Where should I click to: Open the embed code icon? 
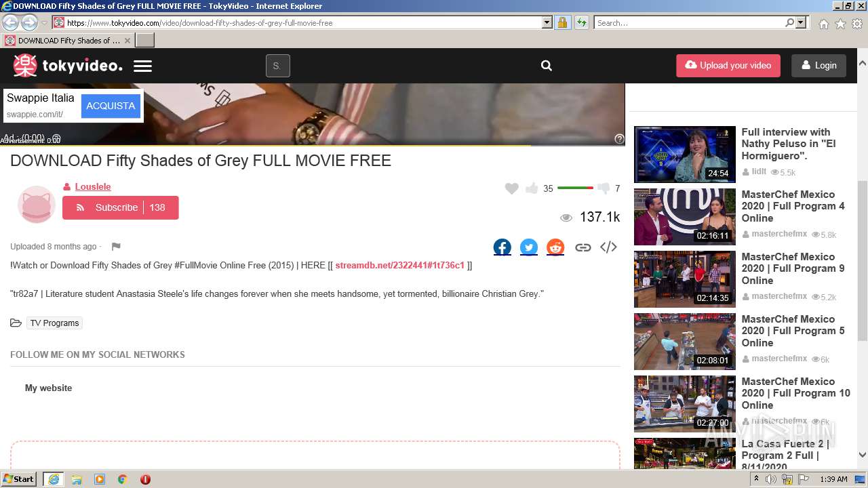(608, 247)
